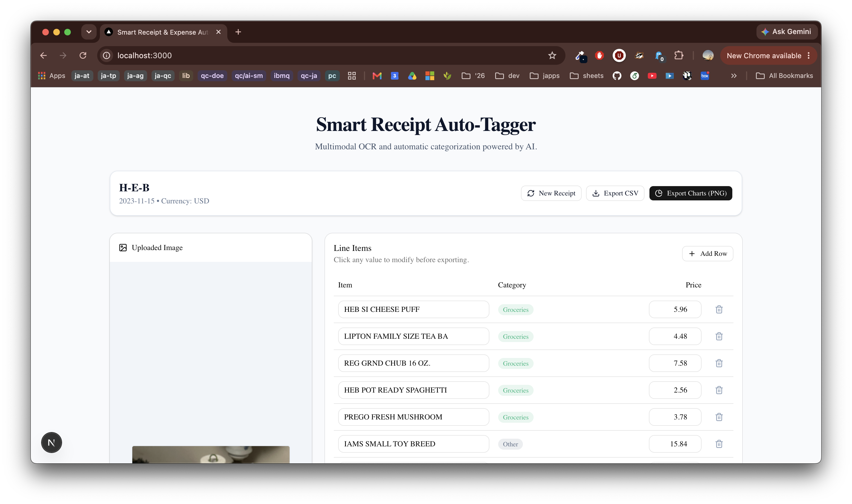Open the YouTube bookmark
852x504 pixels.
652,76
